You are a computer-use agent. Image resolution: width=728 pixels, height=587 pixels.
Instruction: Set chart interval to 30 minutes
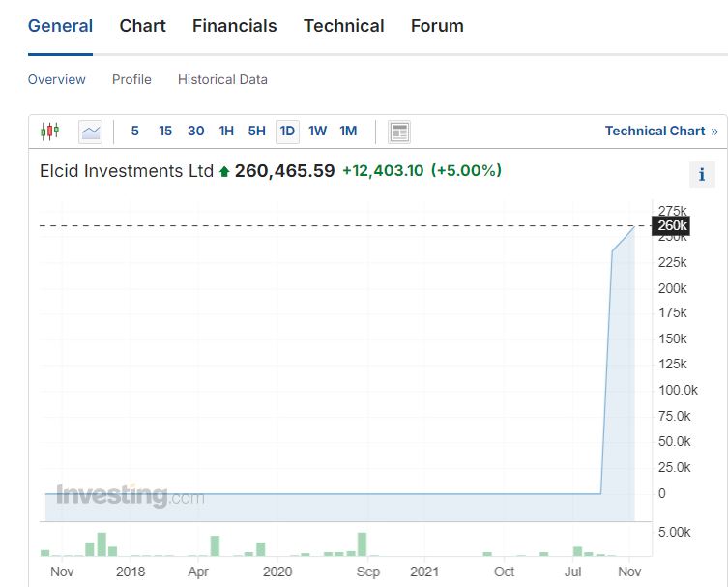pyautogui.click(x=196, y=131)
